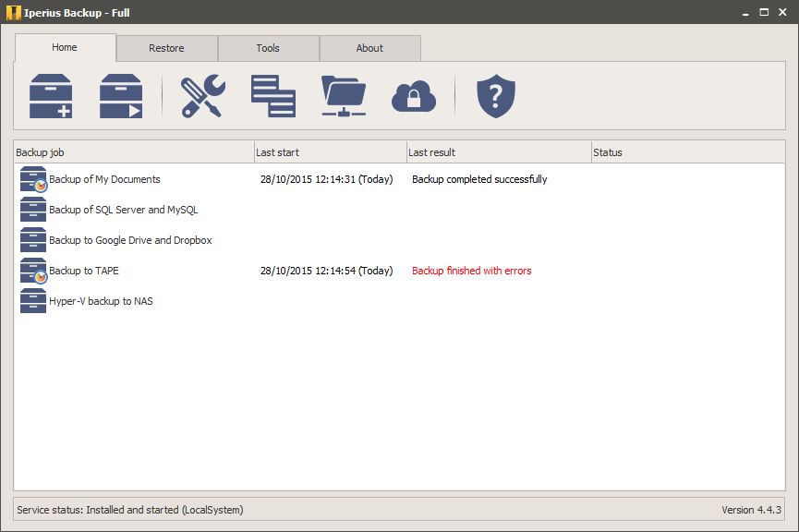This screenshot has height=532, width=799.
Task: Create a new backup job
Action: (x=51, y=96)
